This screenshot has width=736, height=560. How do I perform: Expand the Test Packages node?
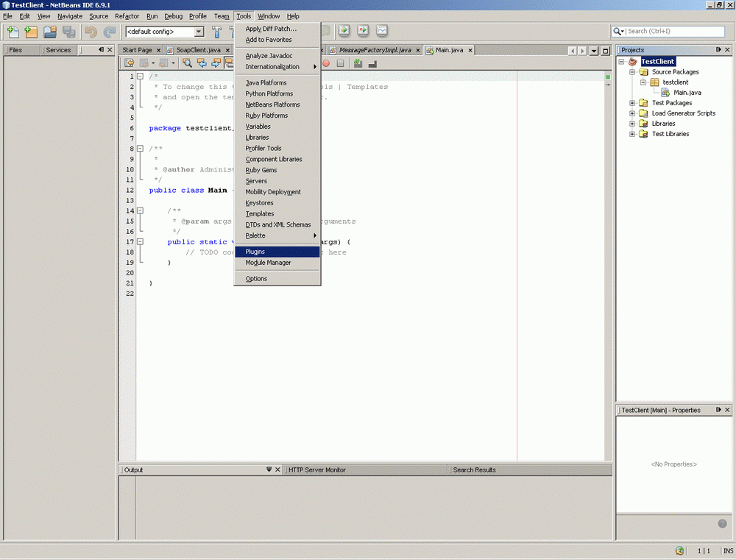(x=632, y=103)
